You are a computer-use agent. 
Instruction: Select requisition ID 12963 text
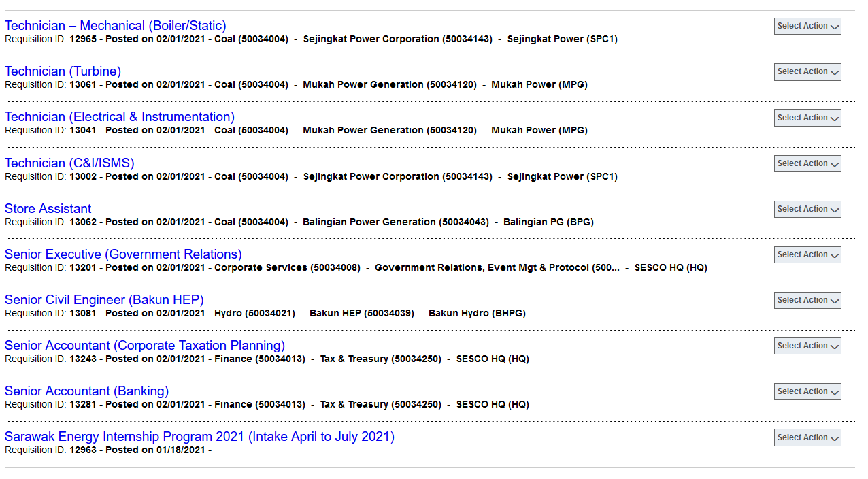(83, 450)
